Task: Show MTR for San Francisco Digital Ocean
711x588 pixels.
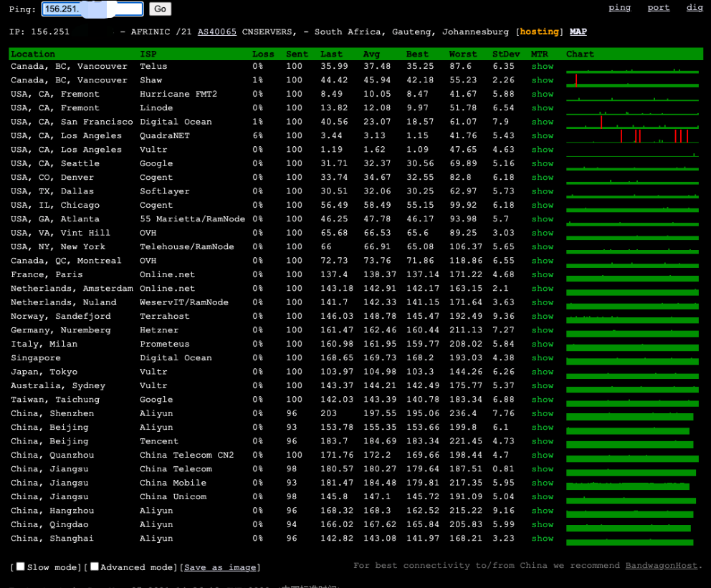Action: click(543, 122)
